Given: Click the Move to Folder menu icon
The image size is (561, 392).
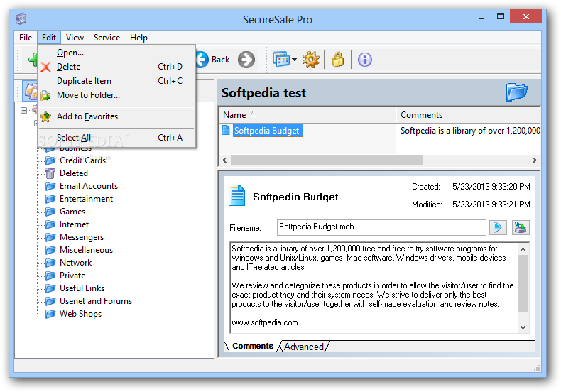Looking at the screenshot, I should (45, 95).
